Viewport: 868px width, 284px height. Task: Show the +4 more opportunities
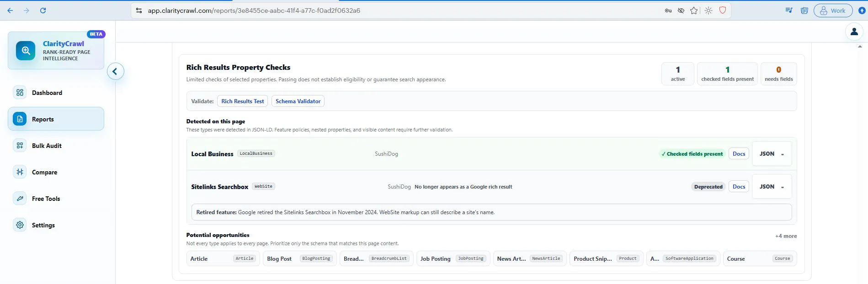tap(786, 236)
